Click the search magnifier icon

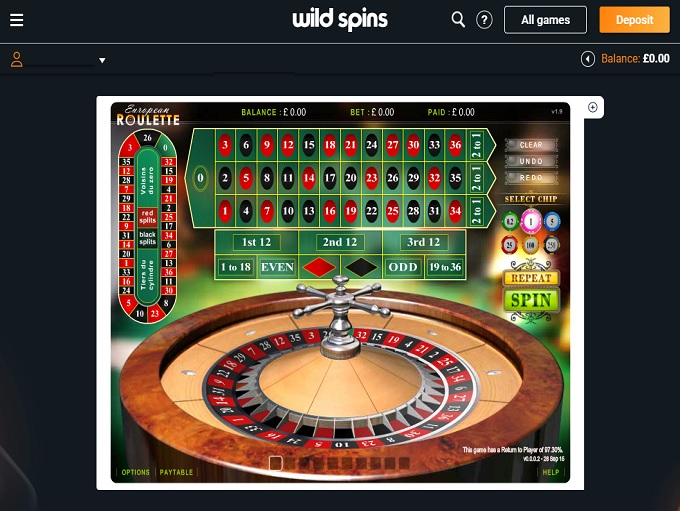[458, 20]
